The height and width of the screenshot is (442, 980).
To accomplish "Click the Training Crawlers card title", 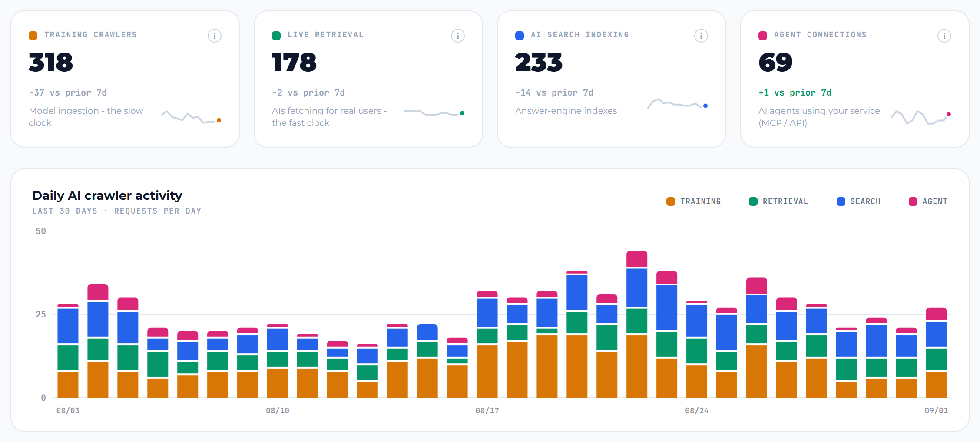I will pyautogui.click(x=90, y=35).
